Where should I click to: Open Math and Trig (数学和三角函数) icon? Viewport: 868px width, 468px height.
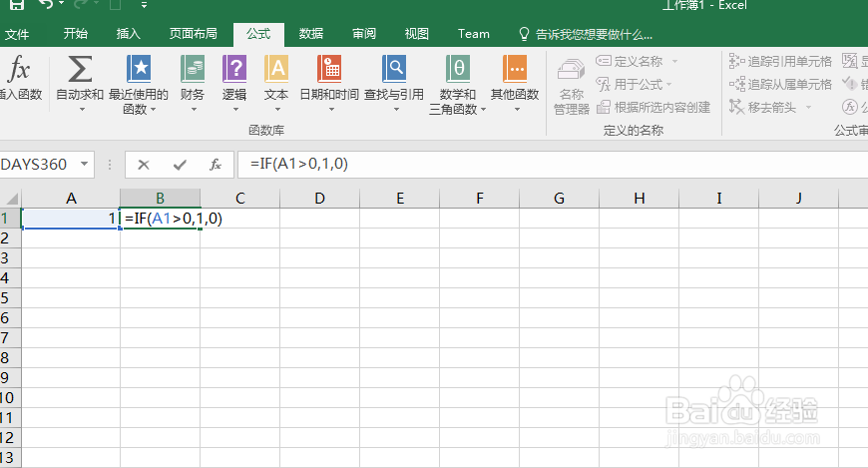point(458,69)
